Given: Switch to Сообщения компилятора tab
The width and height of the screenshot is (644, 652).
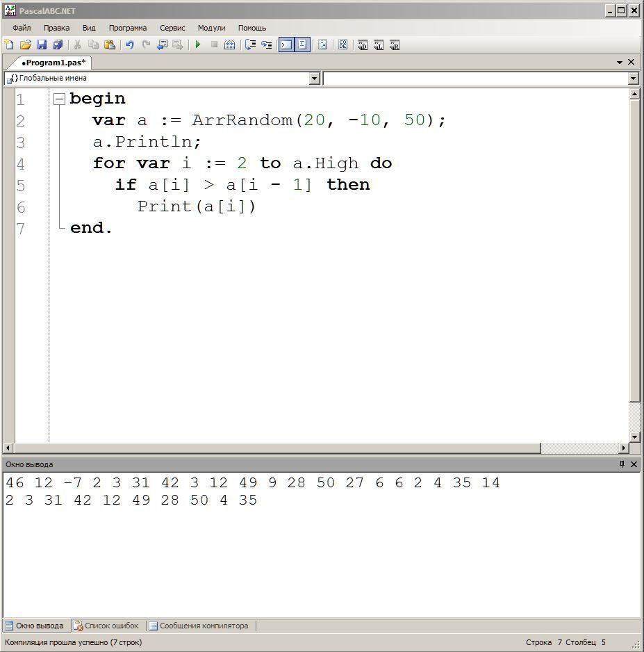Looking at the screenshot, I should [199, 626].
